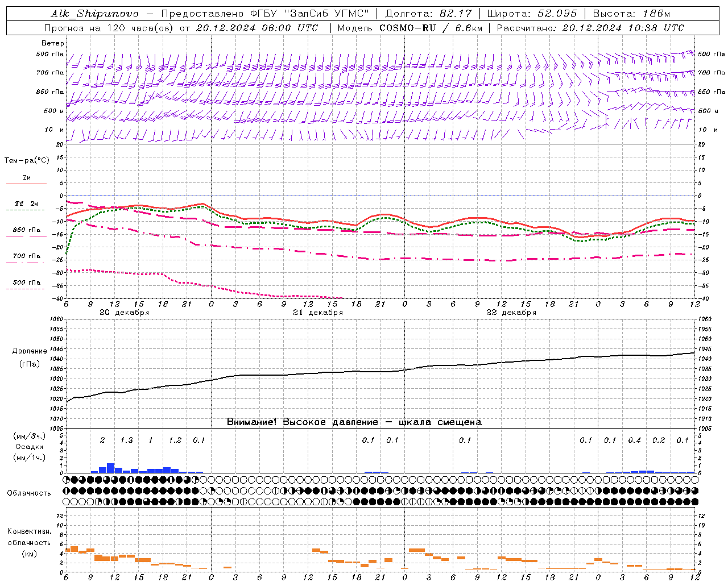Click the Конвективн. label of convective cloudiness
Viewport: 728px width, 582px height.
coord(29,531)
